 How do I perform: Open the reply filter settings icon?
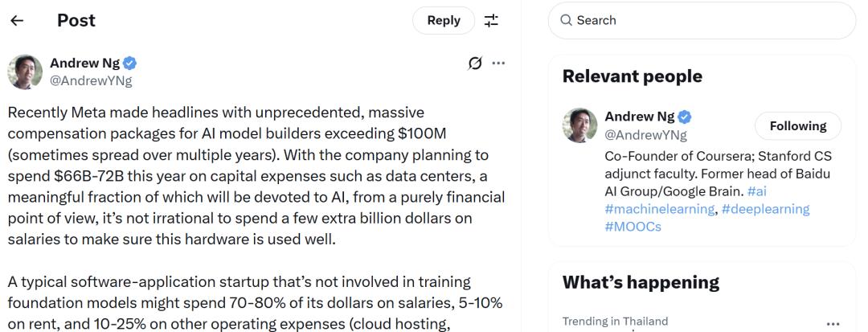coord(491,21)
